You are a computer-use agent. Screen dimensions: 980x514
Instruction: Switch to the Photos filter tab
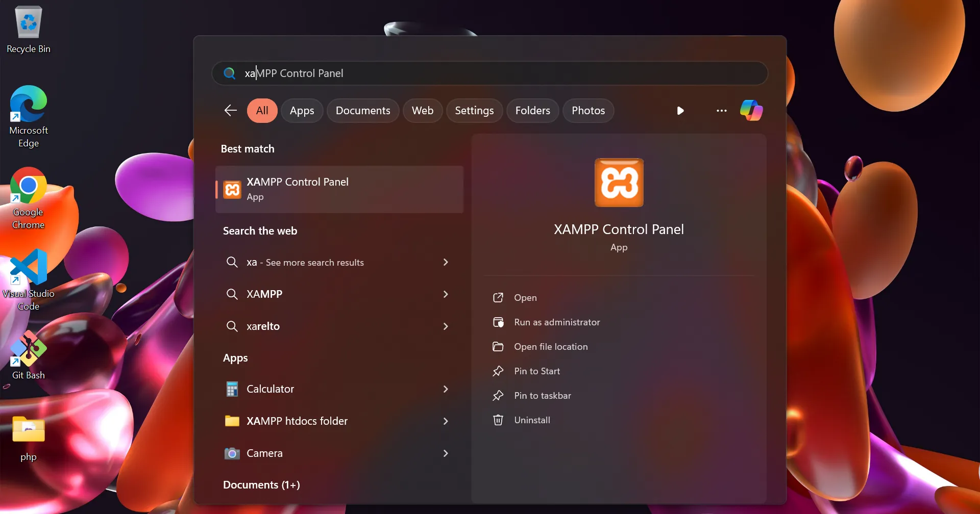(x=589, y=111)
